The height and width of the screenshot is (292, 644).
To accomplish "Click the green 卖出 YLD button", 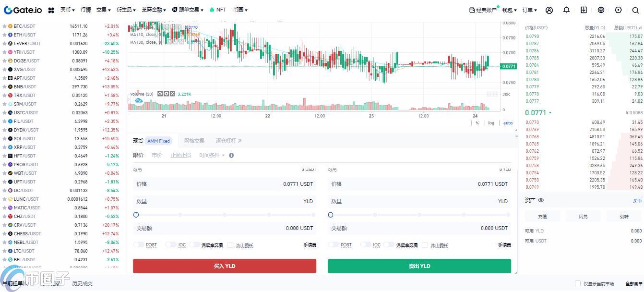I will [419, 266].
